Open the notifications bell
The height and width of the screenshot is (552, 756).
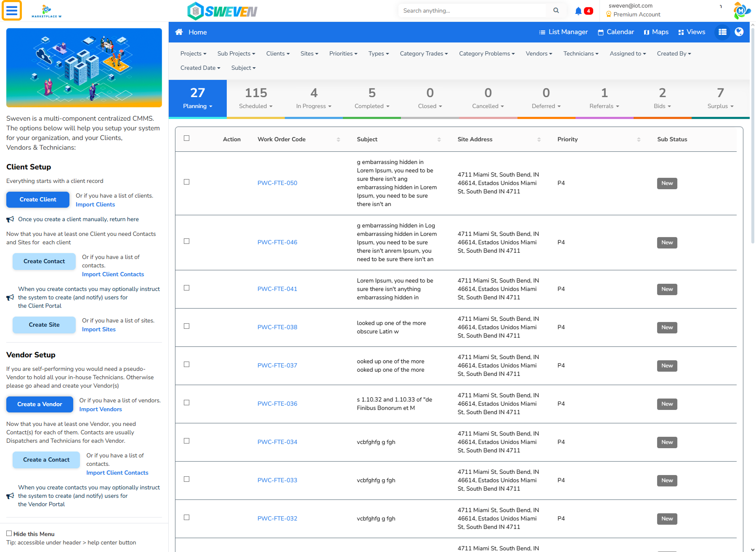578,11
